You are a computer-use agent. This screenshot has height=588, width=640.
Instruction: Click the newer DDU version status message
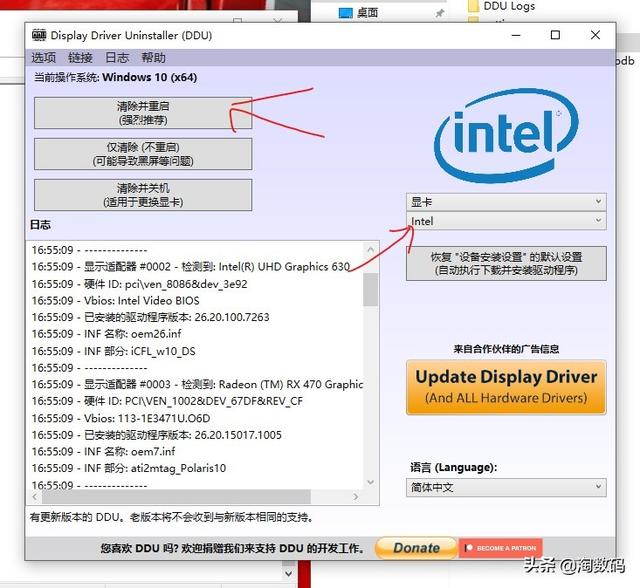[172, 517]
